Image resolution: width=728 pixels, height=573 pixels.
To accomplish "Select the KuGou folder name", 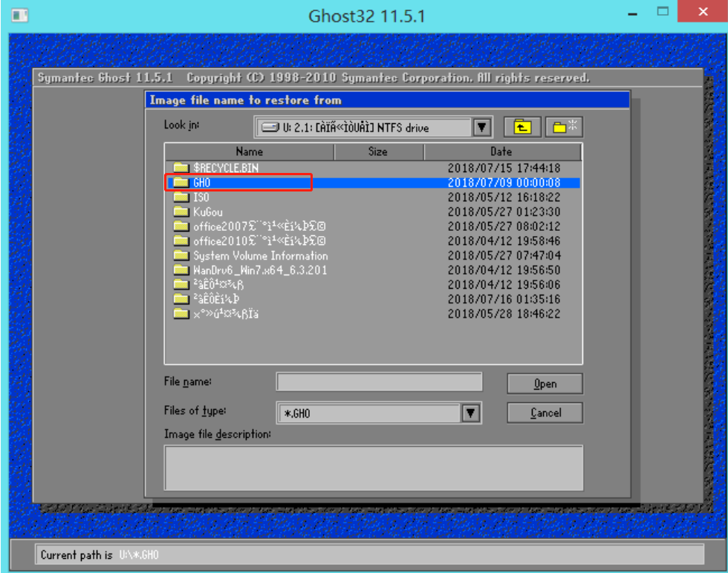I will point(208,212).
